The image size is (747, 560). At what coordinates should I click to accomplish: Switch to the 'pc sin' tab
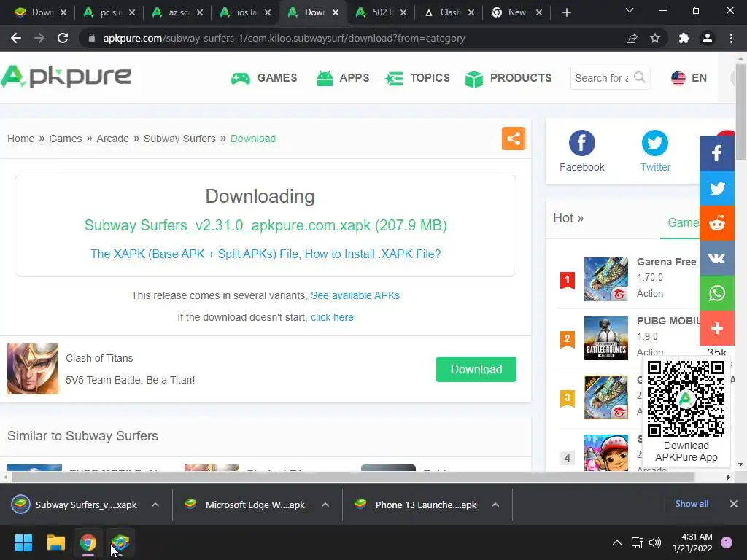point(109,12)
